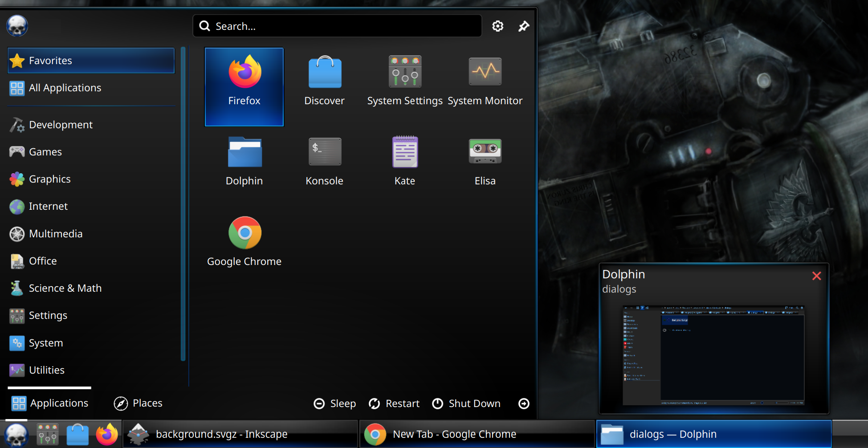Viewport: 868px width, 448px height.
Task: Click the Sleep button
Action: [x=335, y=403]
